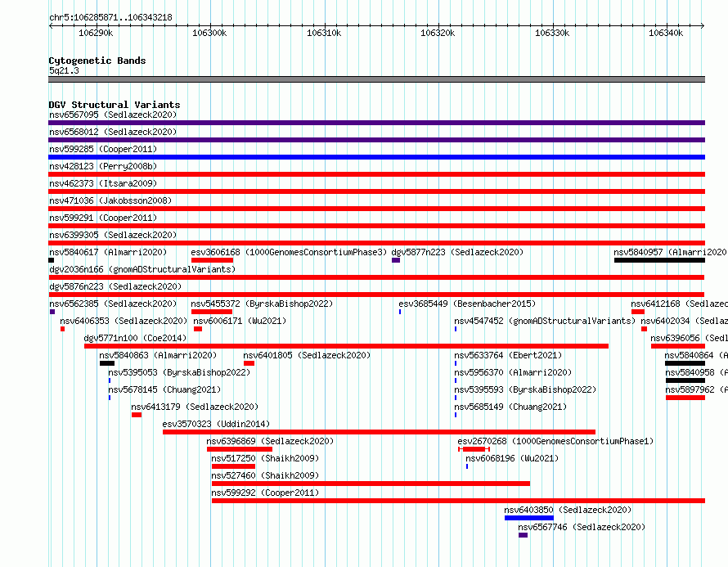Screen dimensions: 728x567
Task: Click the 106340k ruler position
Action: coord(666,33)
